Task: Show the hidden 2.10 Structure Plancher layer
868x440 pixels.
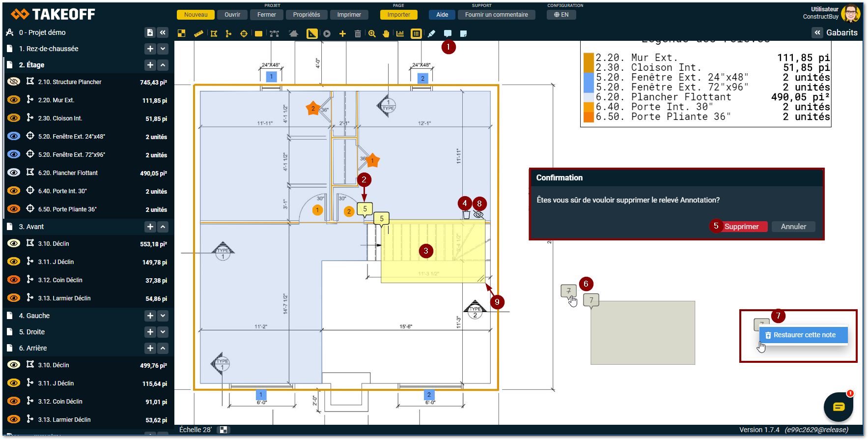Action: pyautogui.click(x=14, y=82)
